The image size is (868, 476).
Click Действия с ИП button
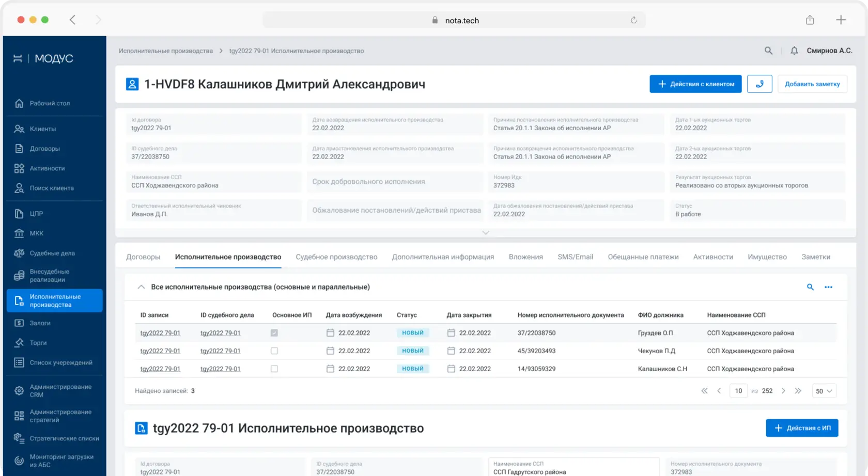(802, 428)
